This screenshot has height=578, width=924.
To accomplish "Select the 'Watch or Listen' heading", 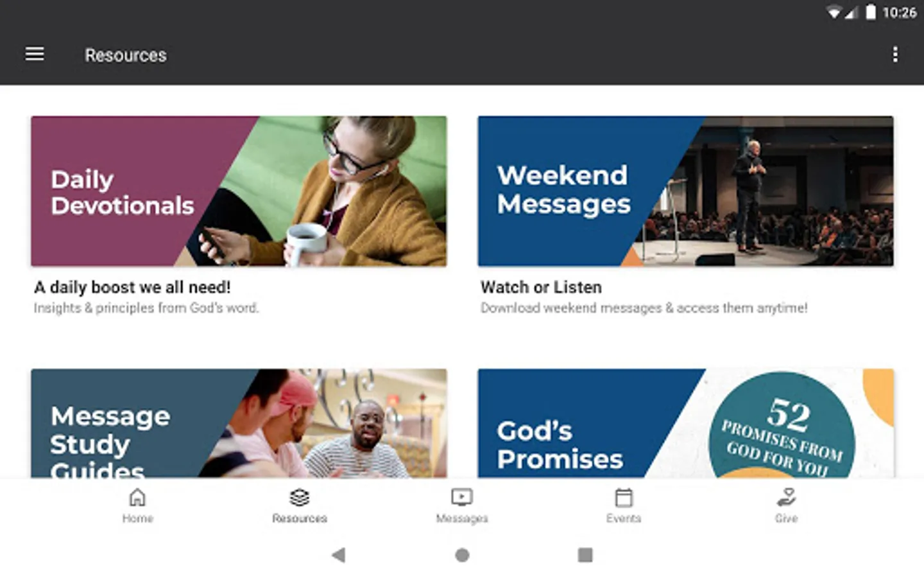I will [541, 287].
